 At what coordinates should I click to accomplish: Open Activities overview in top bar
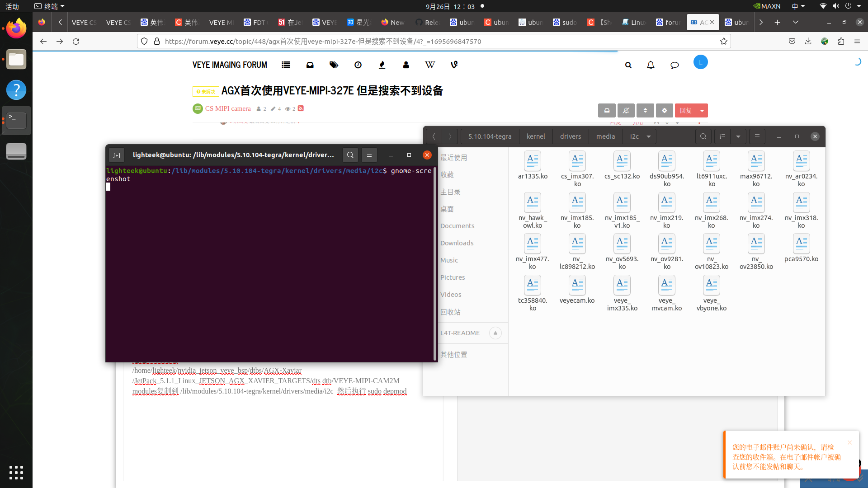(12, 6)
